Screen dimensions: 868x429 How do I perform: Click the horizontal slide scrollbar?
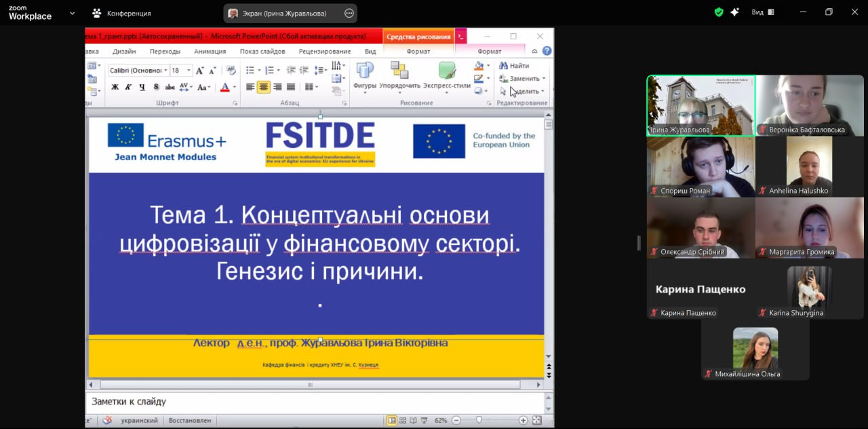311,384
